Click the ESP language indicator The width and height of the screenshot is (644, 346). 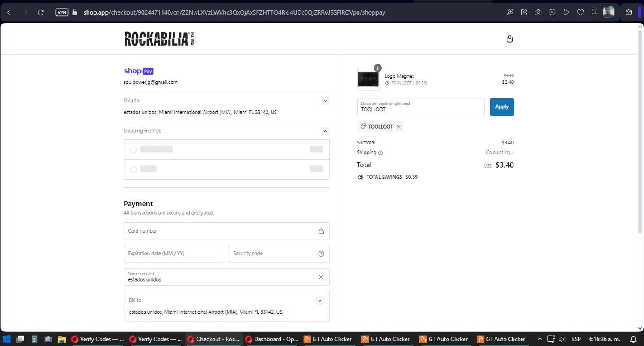tap(576, 339)
